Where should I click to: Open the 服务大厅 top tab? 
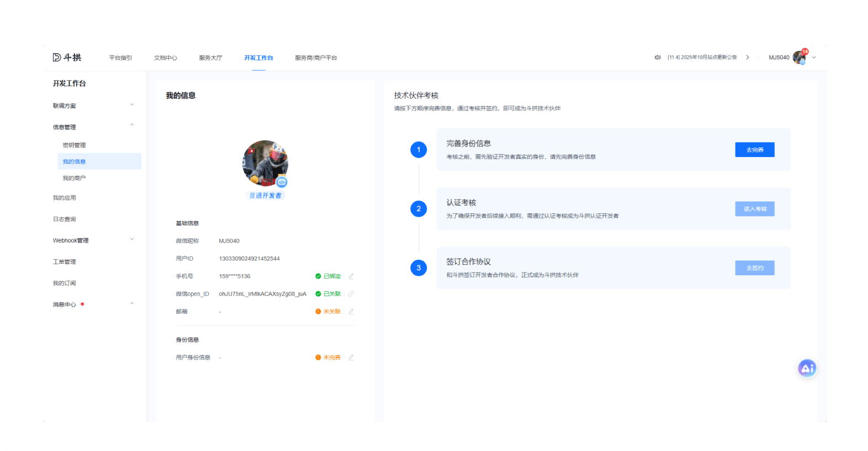tap(211, 57)
